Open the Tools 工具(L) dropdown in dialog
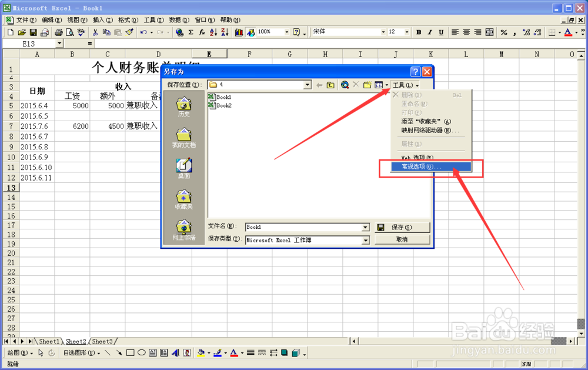Screen dimensions: 588x370 click(x=405, y=85)
